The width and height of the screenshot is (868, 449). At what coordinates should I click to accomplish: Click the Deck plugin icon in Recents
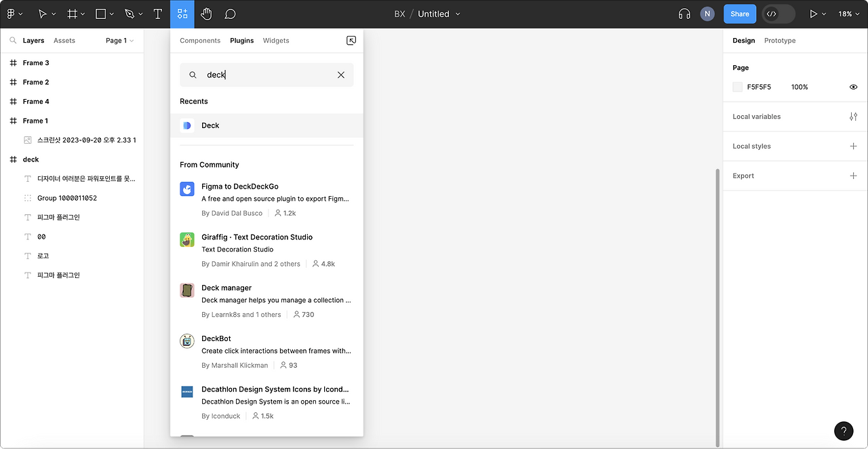coord(187,125)
